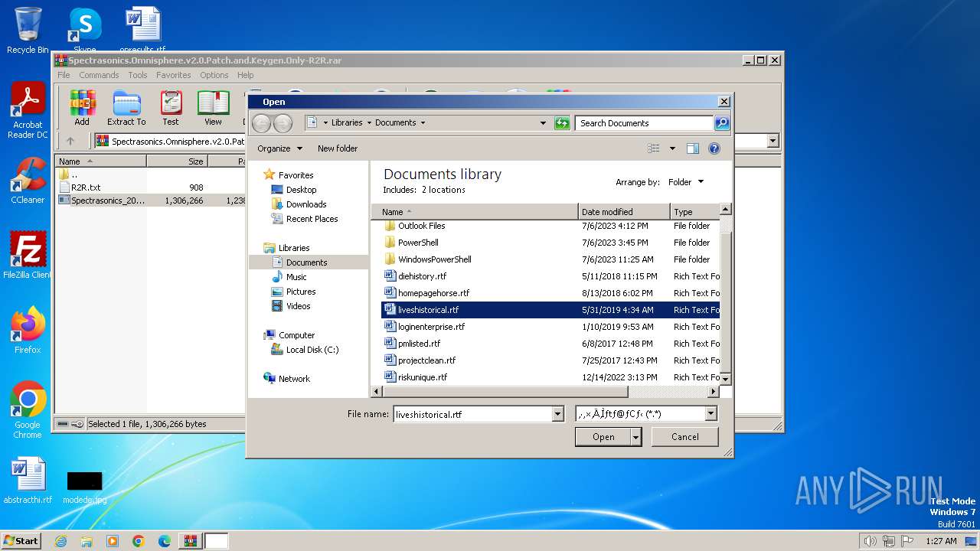The height and width of the screenshot is (551, 980).
Task: Open the File name combo box dropdown
Action: 557,414
